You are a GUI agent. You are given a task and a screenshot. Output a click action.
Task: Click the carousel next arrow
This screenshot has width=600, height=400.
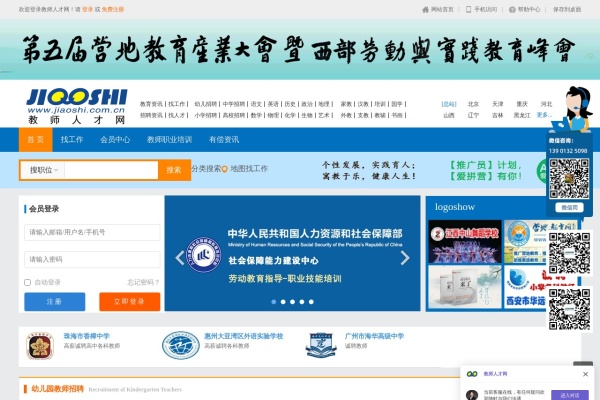click(405, 258)
